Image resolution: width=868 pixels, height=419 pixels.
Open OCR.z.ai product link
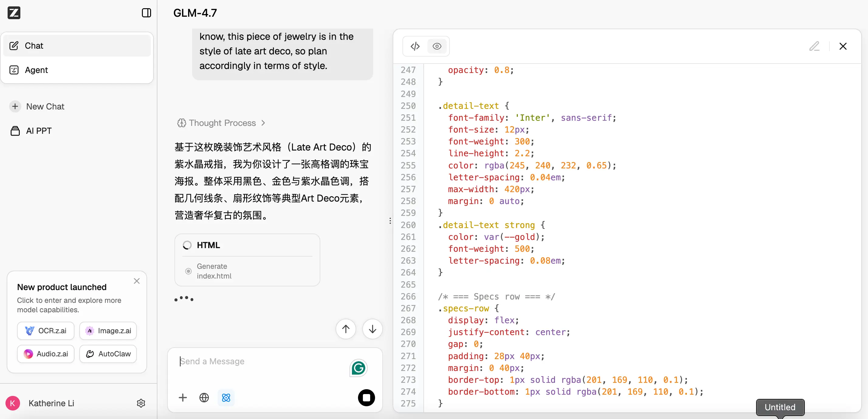pyautogui.click(x=46, y=331)
